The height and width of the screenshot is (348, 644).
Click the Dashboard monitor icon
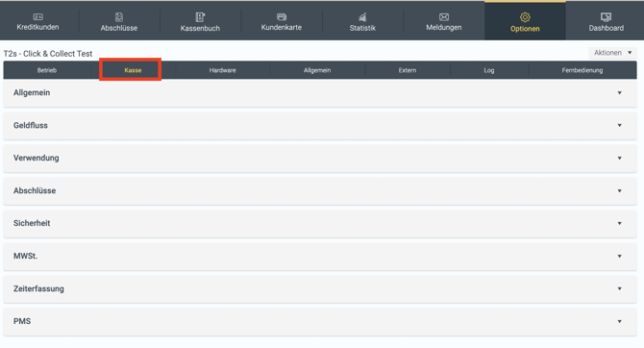606,17
